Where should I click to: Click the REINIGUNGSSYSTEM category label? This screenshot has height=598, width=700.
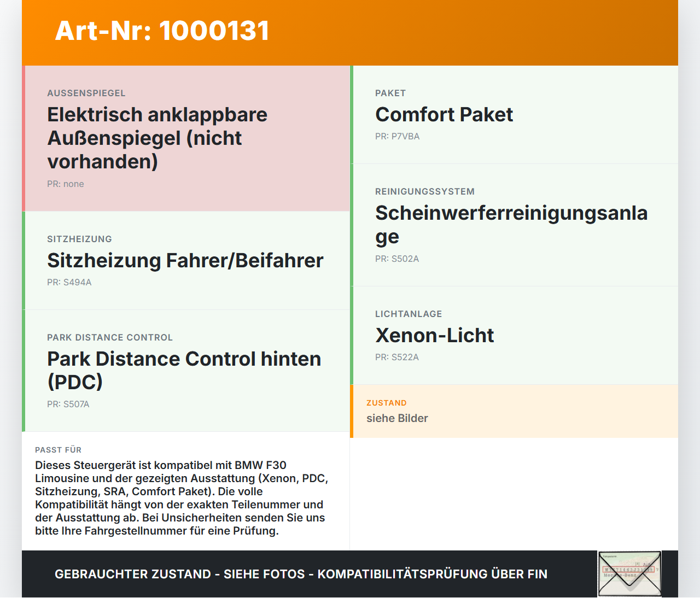[x=425, y=191]
